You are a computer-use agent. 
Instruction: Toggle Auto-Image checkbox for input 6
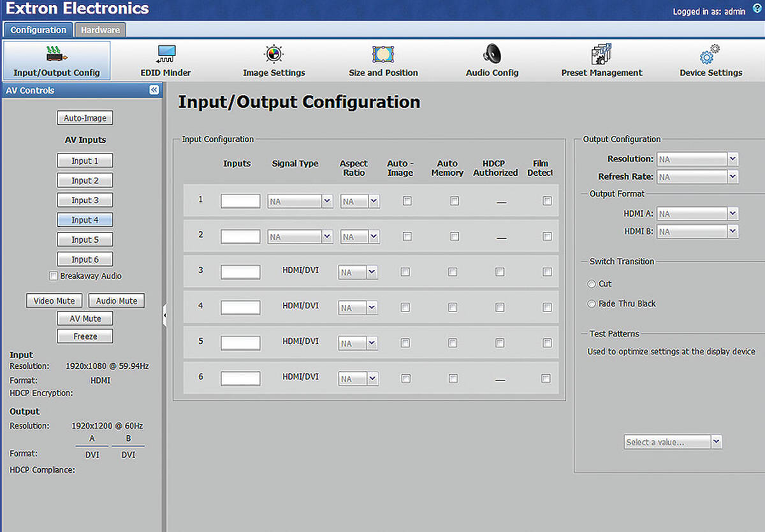(405, 378)
